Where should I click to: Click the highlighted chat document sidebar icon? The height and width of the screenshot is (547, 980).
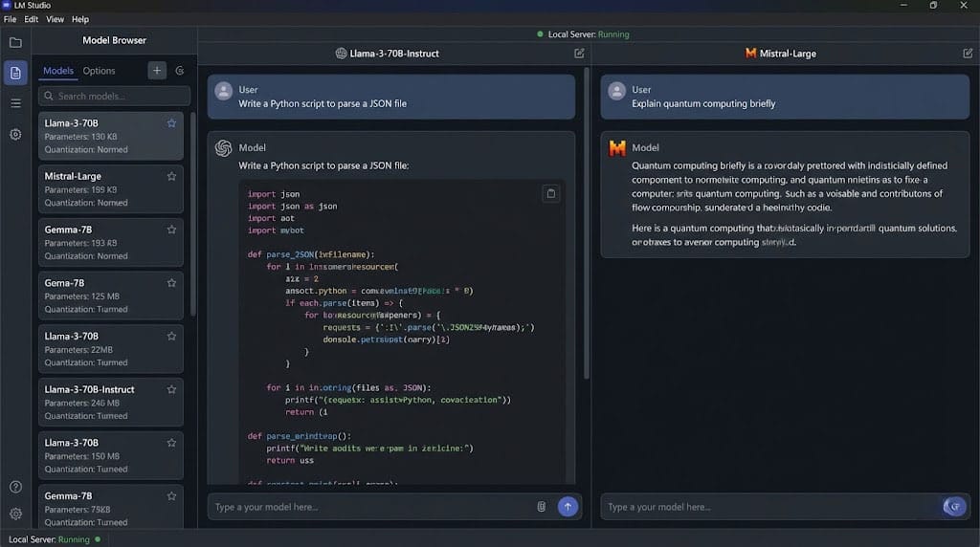click(15, 73)
